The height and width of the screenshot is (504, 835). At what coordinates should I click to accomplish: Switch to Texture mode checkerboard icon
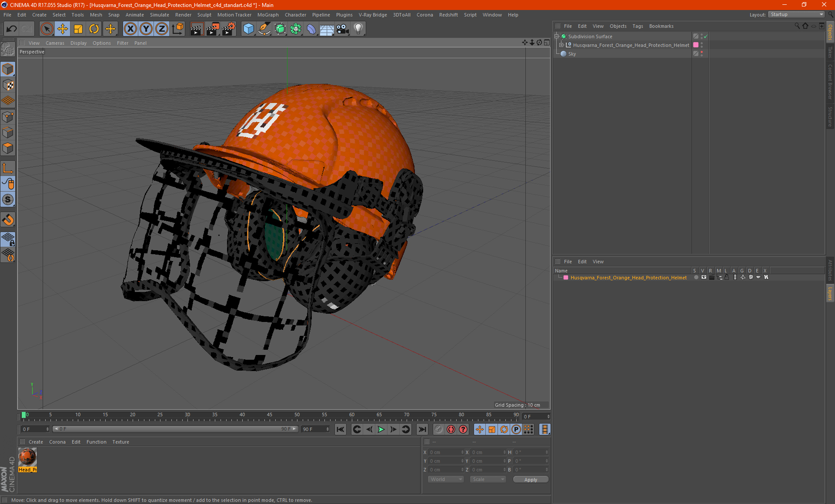point(8,85)
